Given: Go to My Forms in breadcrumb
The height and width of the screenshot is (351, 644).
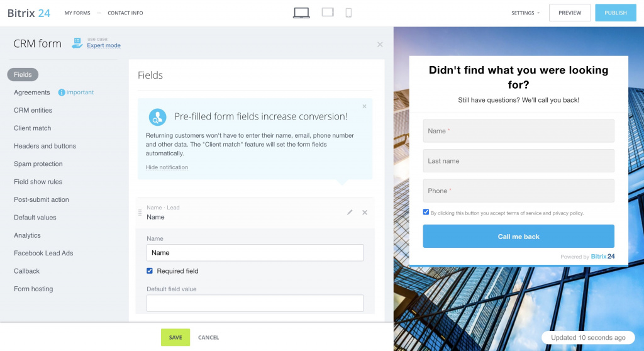Looking at the screenshot, I should pyautogui.click(x=77, y=13).
